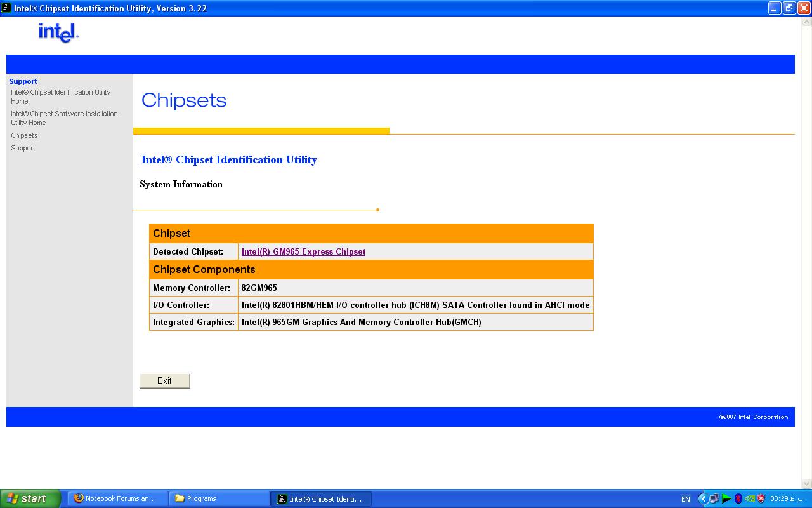Click the taskbar clock showing 03:29
812x508 pixels.
pos(787,499)
